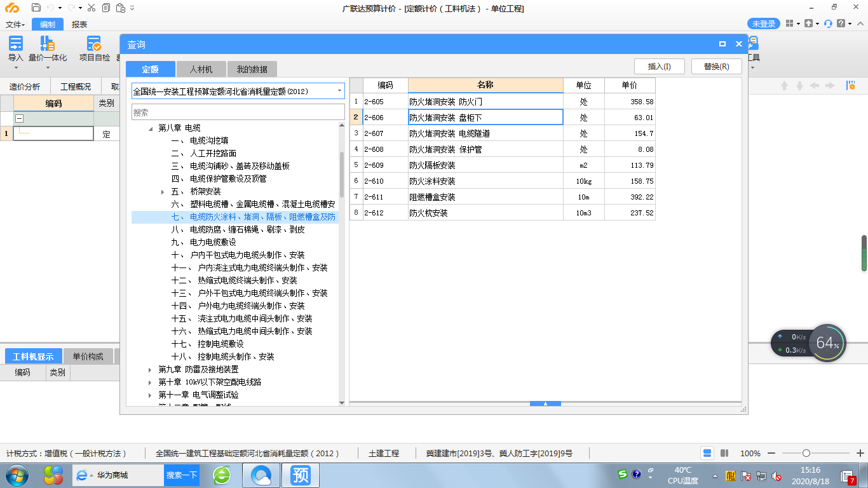This screenshot has height=488, width=868.
Task: Switch to the 人材机 tab in query dialog
Action: (201, 69)
